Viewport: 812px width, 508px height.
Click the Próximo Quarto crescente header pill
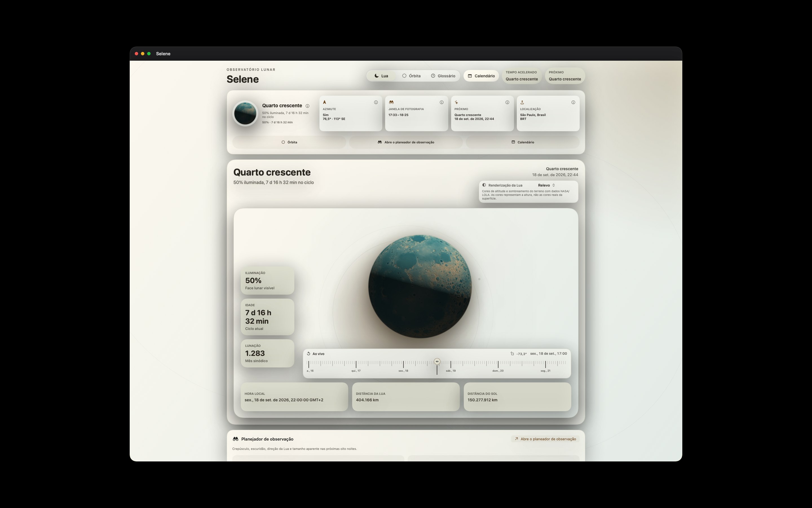(x=565, y=76)
